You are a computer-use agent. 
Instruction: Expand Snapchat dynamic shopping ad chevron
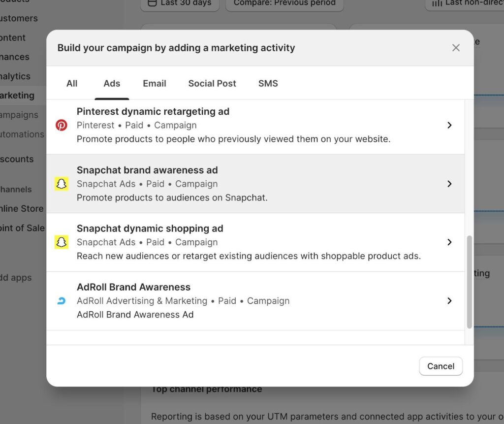click(x=449, y=242)
